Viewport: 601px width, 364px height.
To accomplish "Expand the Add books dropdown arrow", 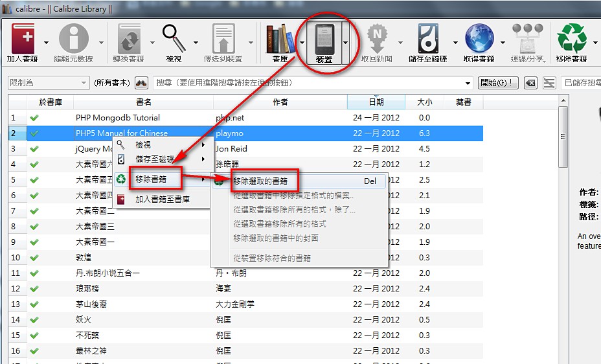I will [x=47, y=43].
